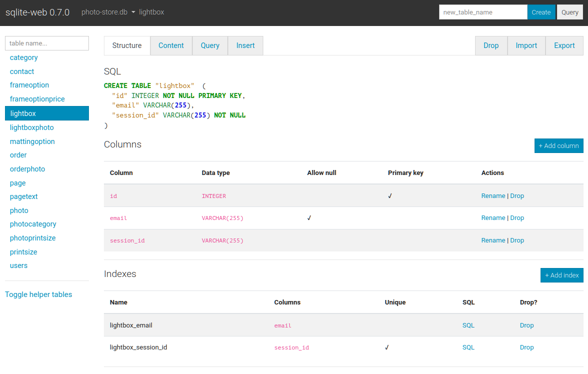The image size is (588, 374).
Task: Click the Export button
Action: click(x=564, y=45)
